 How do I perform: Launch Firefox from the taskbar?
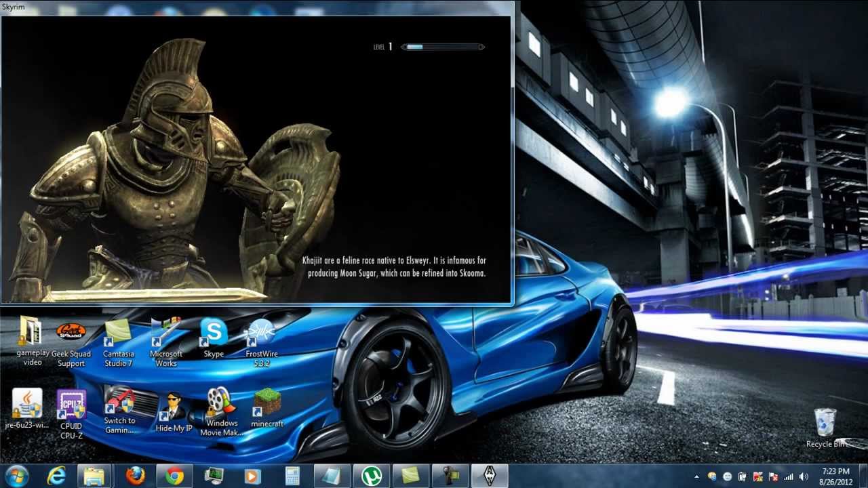tap(135, 476)
